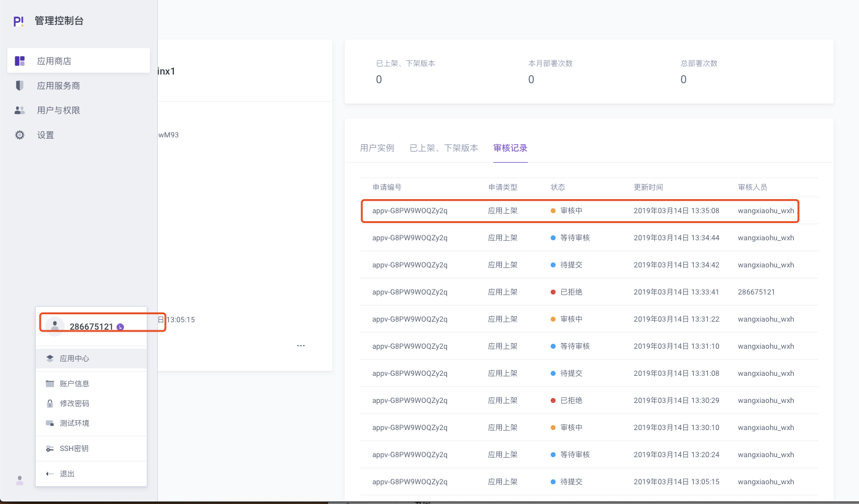
Task: Choose 退出 to log out
Action: [x=91, y=474]
